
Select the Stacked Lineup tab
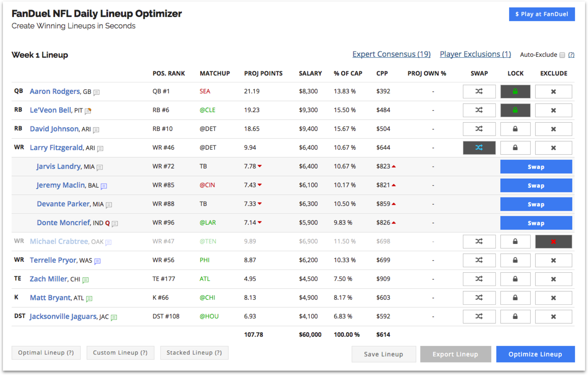click(x=194, y=353)
